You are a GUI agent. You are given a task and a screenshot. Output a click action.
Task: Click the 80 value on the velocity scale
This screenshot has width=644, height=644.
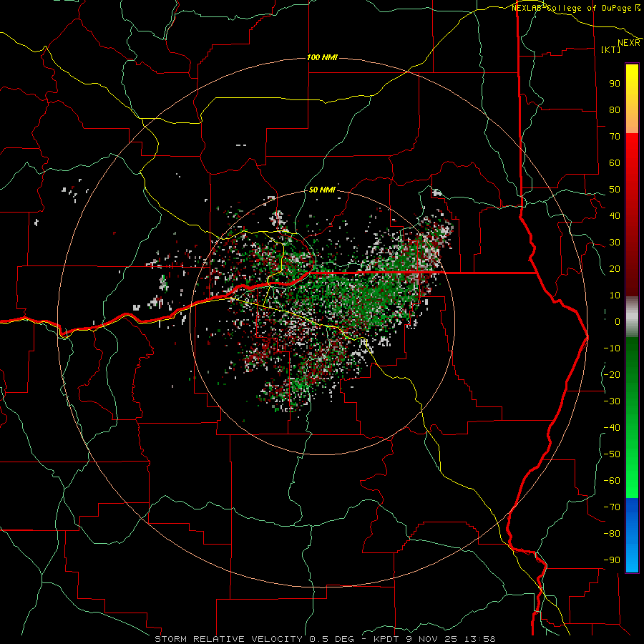[615, 109]
